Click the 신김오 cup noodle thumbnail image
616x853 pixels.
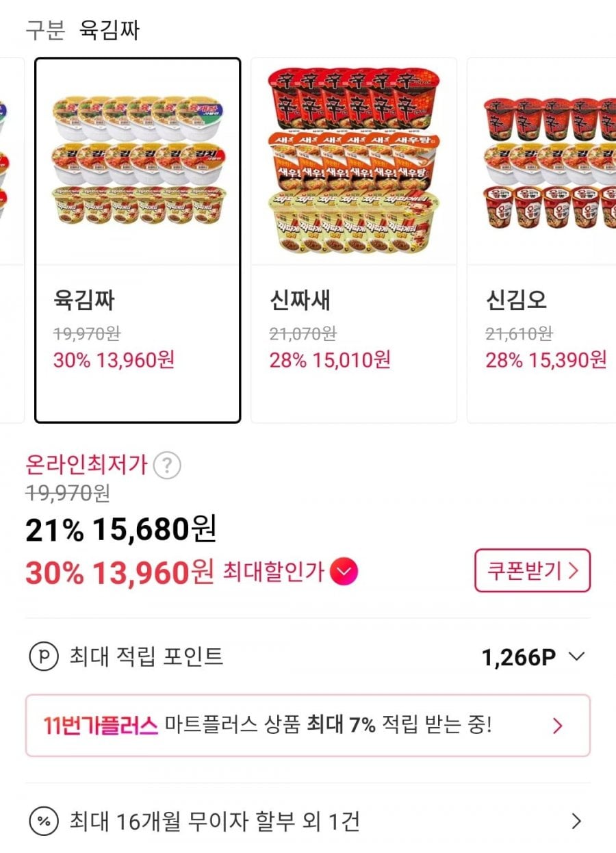[x=548, y=161]
